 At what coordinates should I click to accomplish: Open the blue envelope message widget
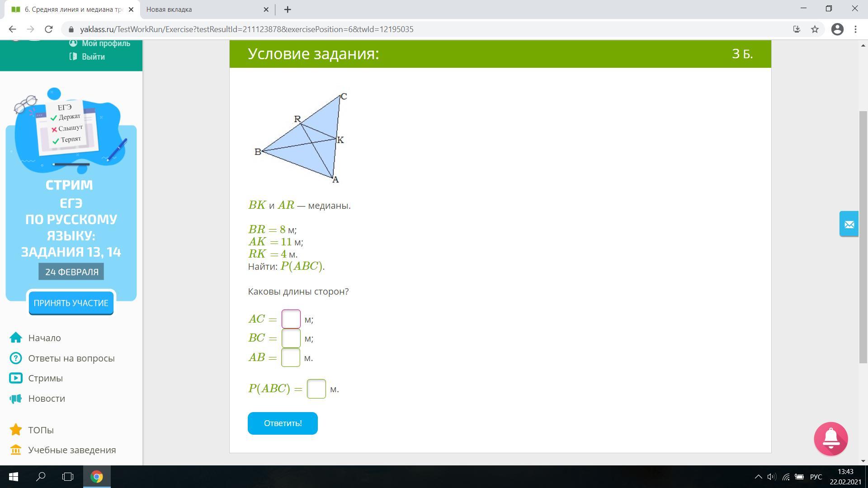(x=849, y=224)
